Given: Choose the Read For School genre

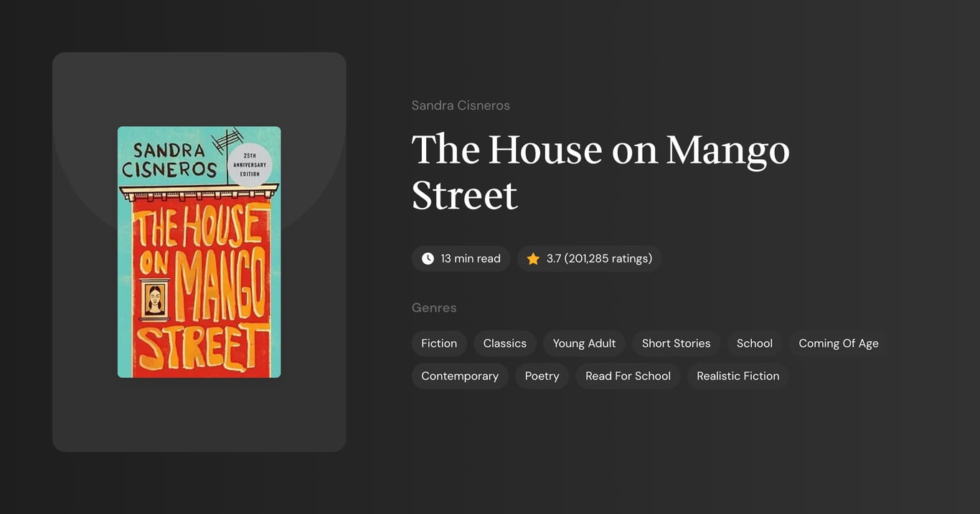Looking at the screenshot, I should coord(627,376).
